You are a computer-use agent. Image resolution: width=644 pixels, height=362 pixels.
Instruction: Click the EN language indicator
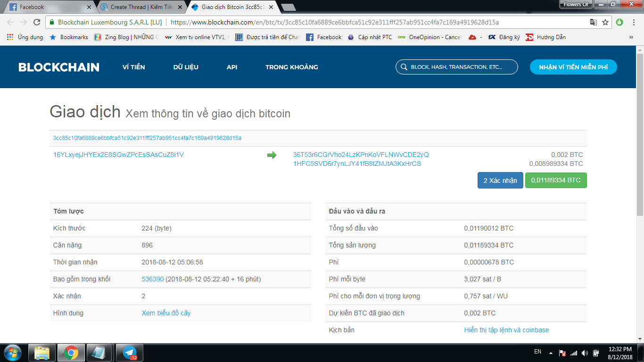tap(537, 352)
